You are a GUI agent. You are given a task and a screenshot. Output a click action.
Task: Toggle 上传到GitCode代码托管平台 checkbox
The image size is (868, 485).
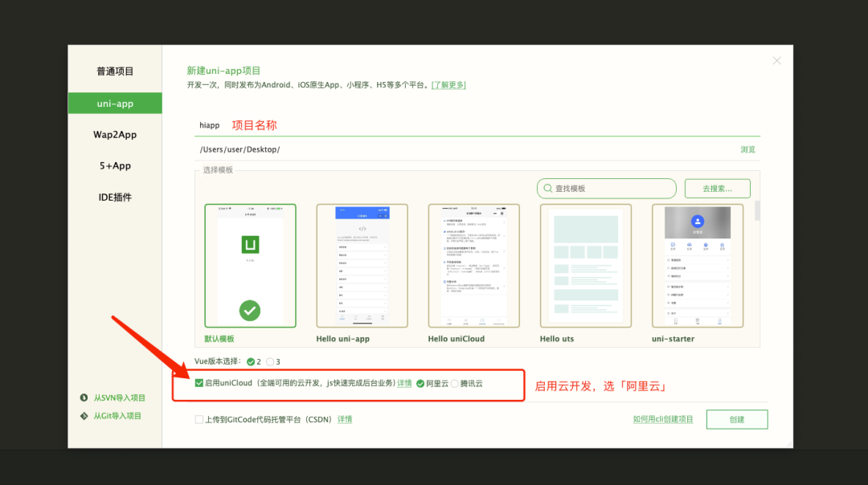(x=199, y=420)
